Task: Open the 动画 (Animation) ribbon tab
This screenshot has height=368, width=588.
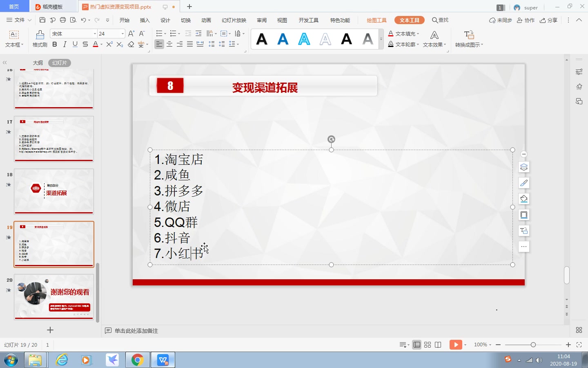Action: click(x=206, y=20)
